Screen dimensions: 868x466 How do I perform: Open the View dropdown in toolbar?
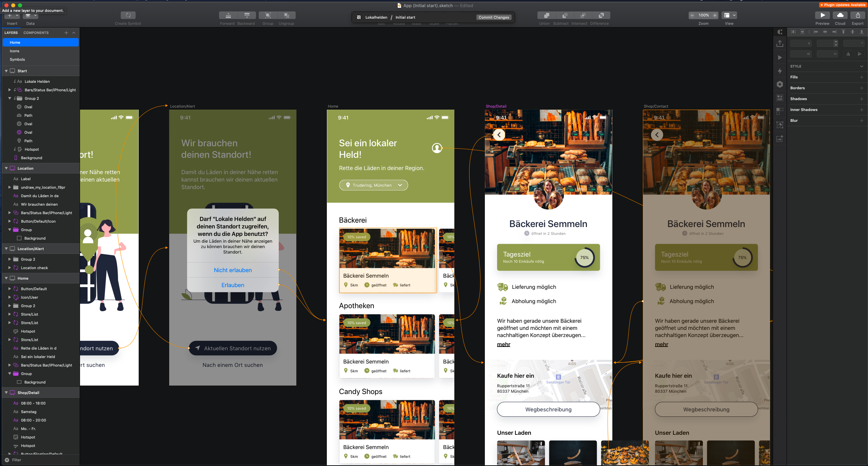(x=729, y=15)
